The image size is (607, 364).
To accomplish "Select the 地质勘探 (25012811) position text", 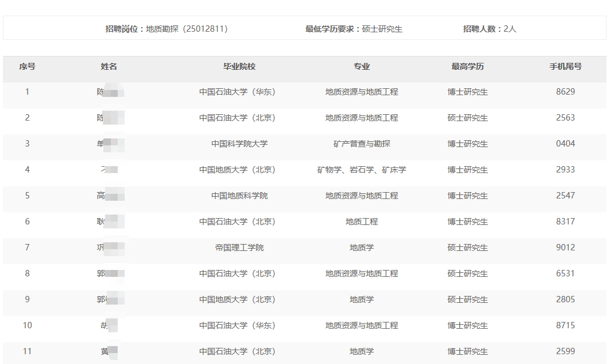I will coord(186,29).
